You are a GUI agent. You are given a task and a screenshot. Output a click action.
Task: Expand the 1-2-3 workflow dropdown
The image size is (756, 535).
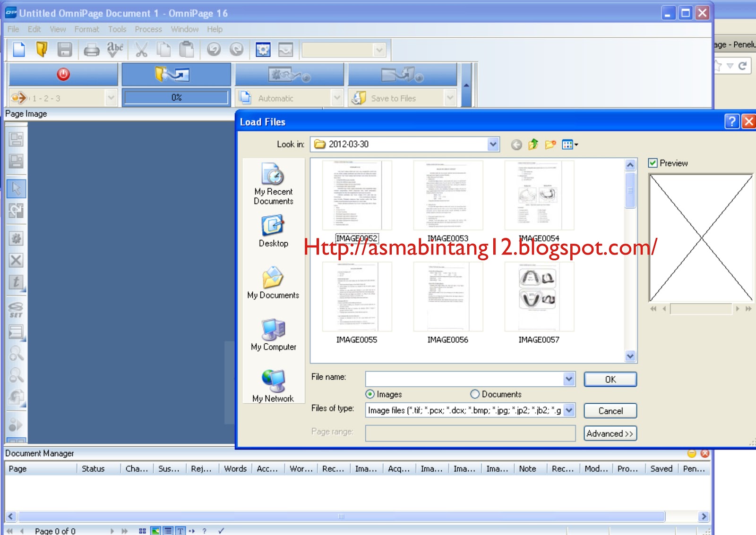click(111, 98)
